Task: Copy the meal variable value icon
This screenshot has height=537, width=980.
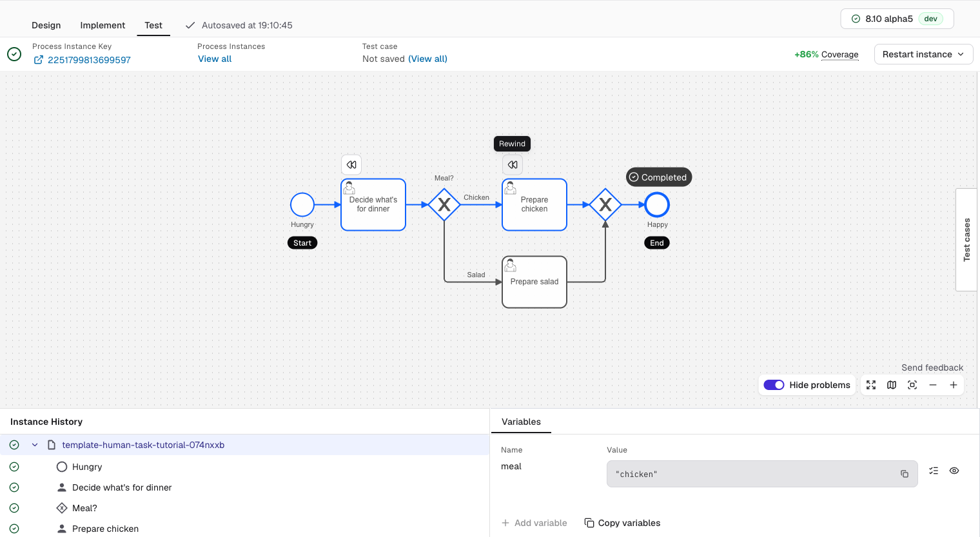Action: click(905, 474)
